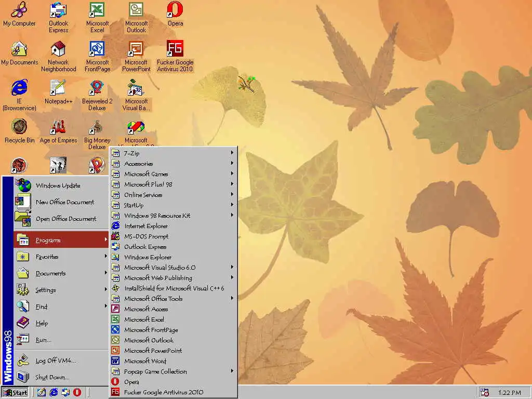Launch Outlook Express from quick launch
Viewport: 532px width, 399px height.
click(65, 393)
